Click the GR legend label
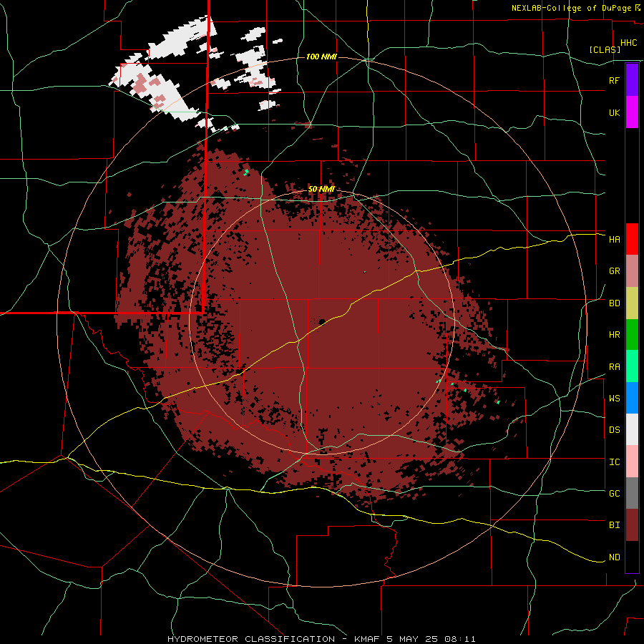Image resolution: width=644 pixels, height=644 pixels. 614,271
